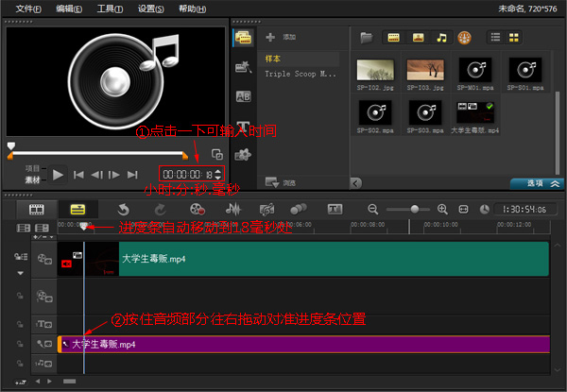Open the record/capture option reel icon

[198, 209]
